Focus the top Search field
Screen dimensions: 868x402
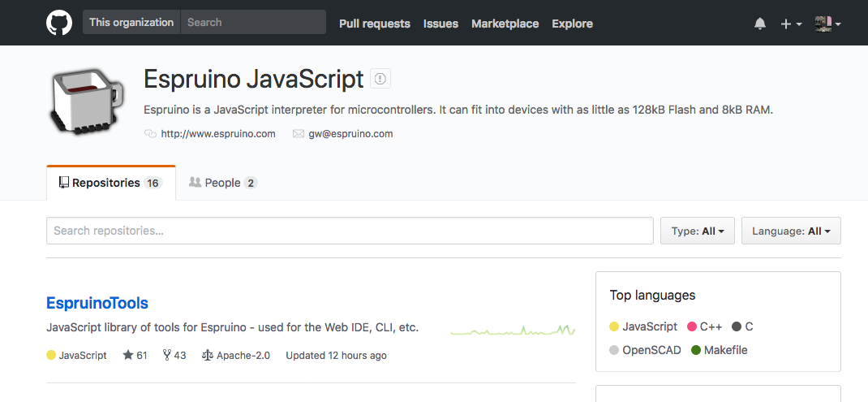[253, 22]
